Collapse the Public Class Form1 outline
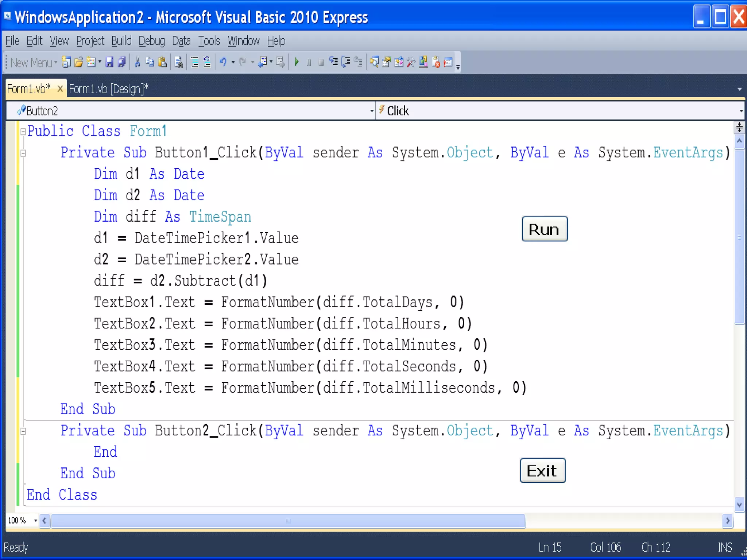Screen dimensions: 747x560 [x=23, y=132]
